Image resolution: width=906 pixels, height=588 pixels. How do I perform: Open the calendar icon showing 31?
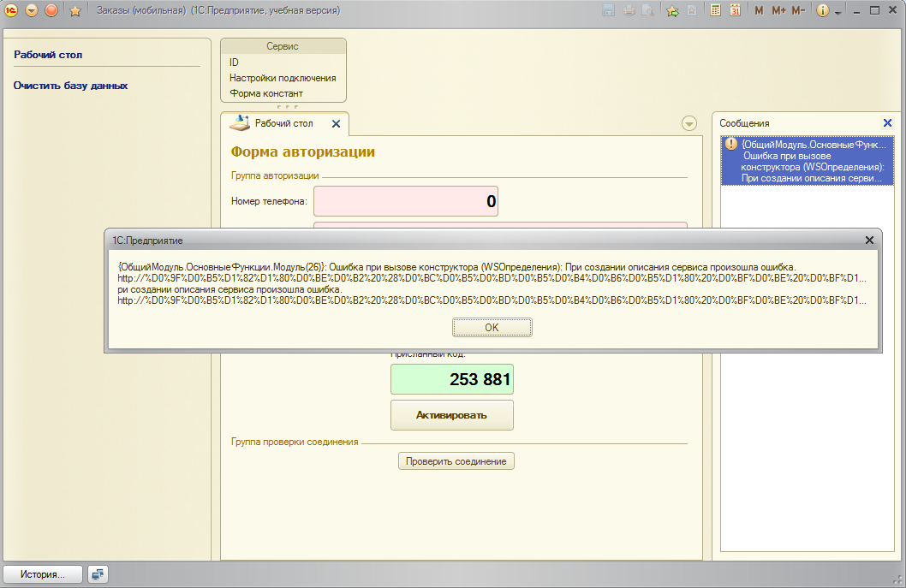click(735, 10)
